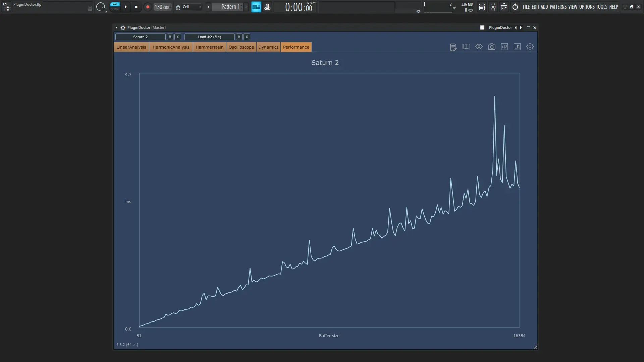Open the Mixer from FL Studio's toolbar
Viewport: 644px width, 362px height.
[x=493, y=7]
